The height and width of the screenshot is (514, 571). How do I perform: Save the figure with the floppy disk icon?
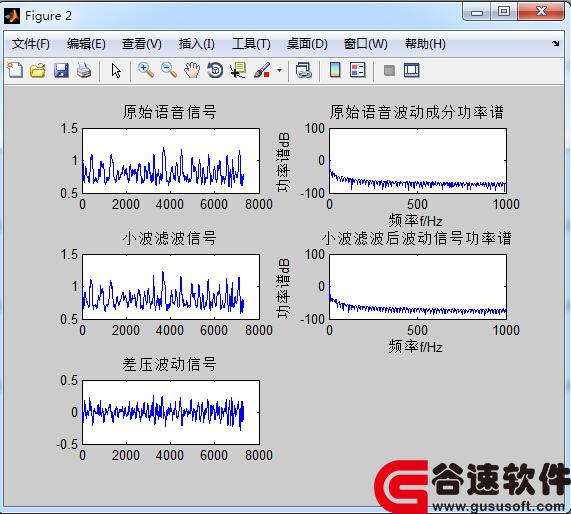[61, 70]
